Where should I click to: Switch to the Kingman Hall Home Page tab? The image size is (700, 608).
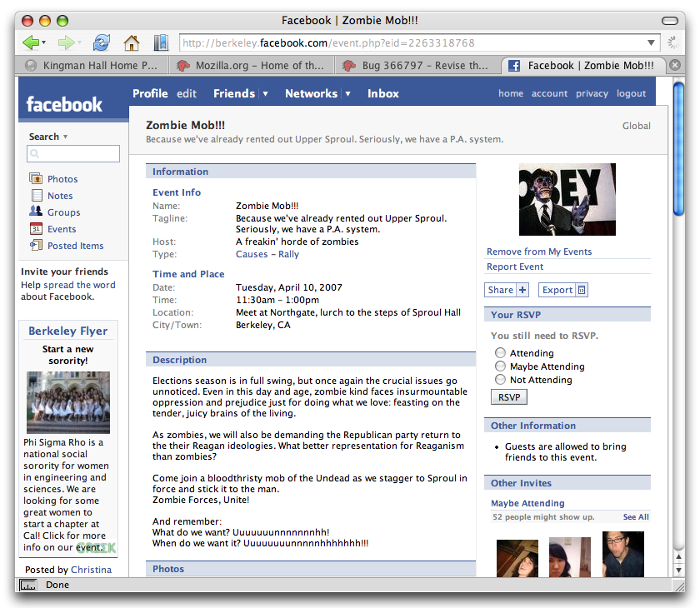coord(92,66)
